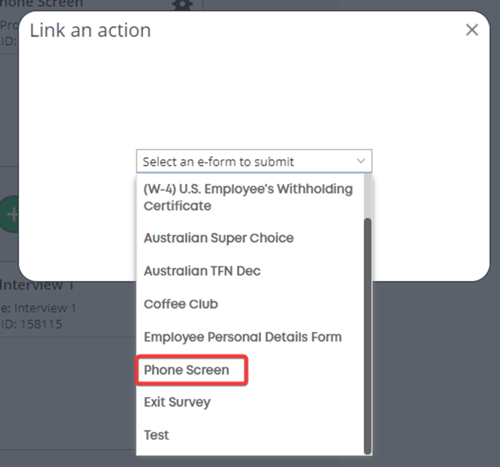
Task: Click the 'e: Interview 1' stage label
Action: click(x=38, y=308)
